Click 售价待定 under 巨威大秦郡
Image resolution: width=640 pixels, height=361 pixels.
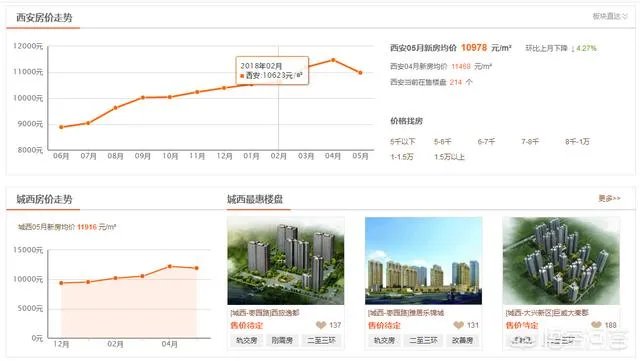tap(522, 325)
